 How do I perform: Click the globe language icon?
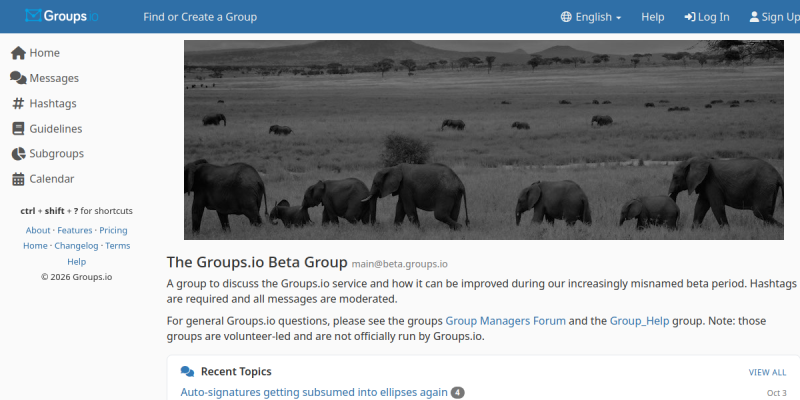click(566, 17)
